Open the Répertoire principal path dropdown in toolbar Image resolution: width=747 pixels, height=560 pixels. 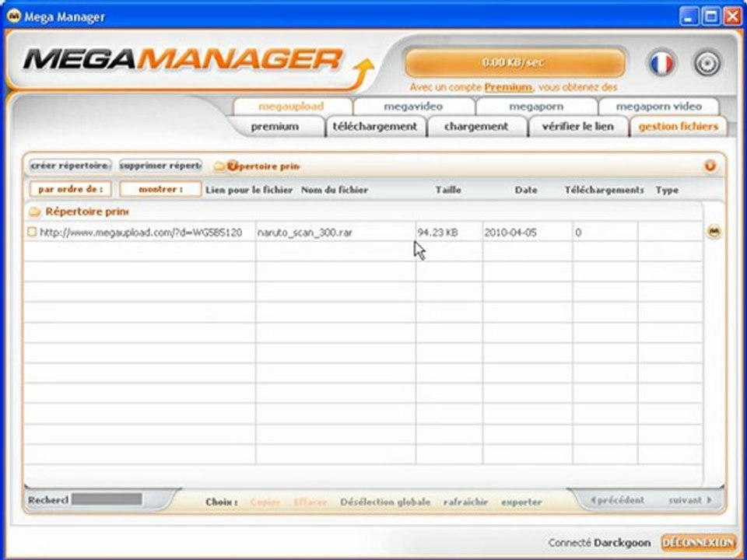pyautogui.click(x=256, y=166)
